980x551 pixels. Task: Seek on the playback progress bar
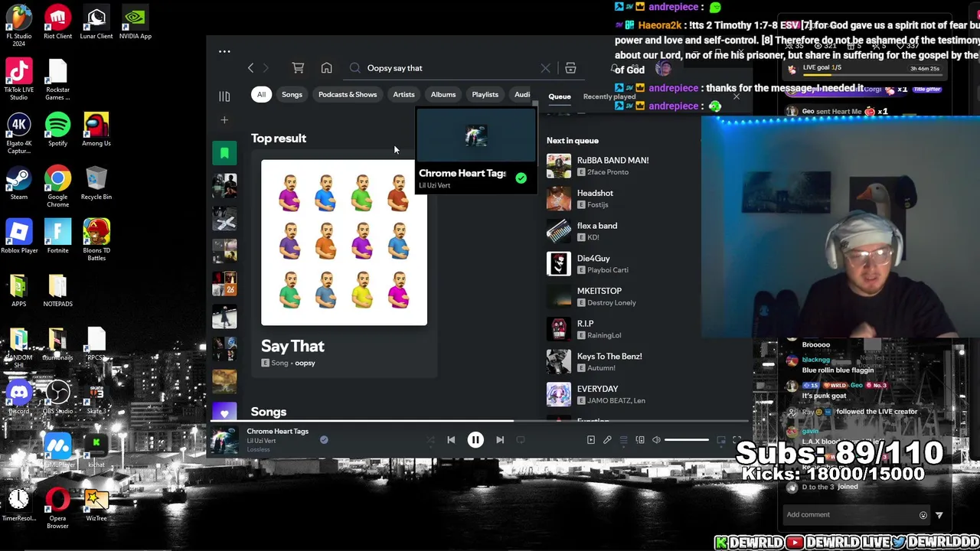pos(479,421)
